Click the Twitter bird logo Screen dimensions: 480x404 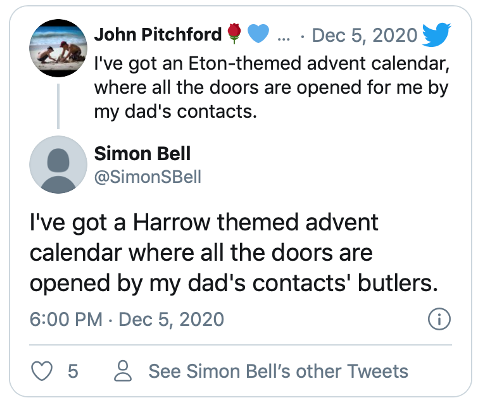tap(436, 35)
